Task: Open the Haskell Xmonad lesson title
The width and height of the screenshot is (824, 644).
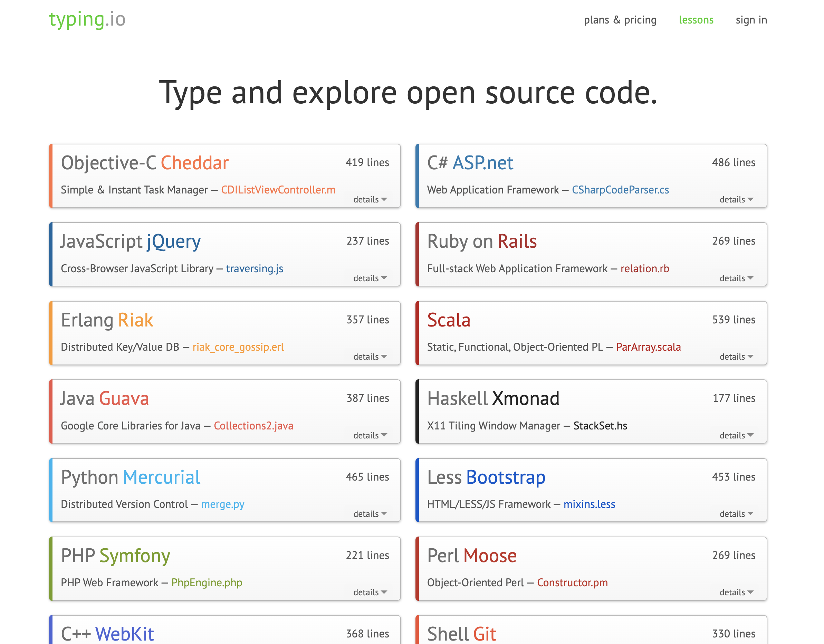Action: (493, 399)
